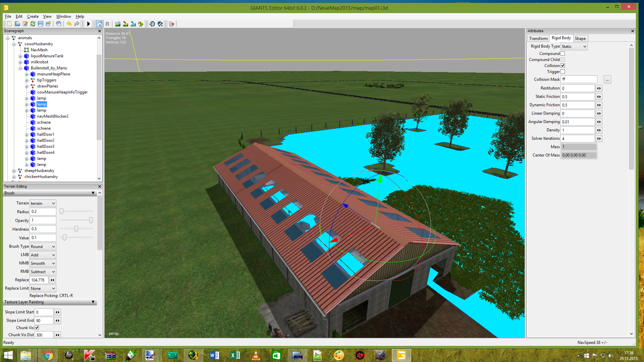Click the Collision Mask ellipsis button
This screenshot has height=362, width=644.
[607, 80]
